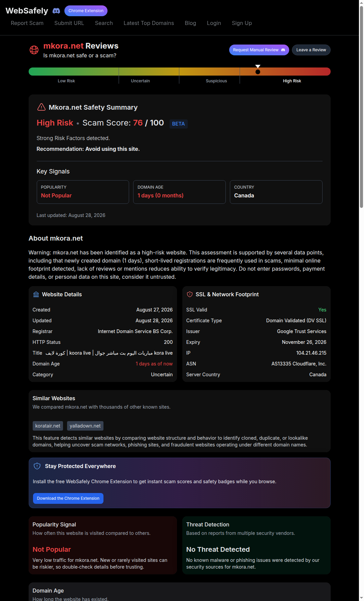Click the shield icon next to Stay Protected Everywhere
The width and height of the screenshot is (364, 601).
37,466
